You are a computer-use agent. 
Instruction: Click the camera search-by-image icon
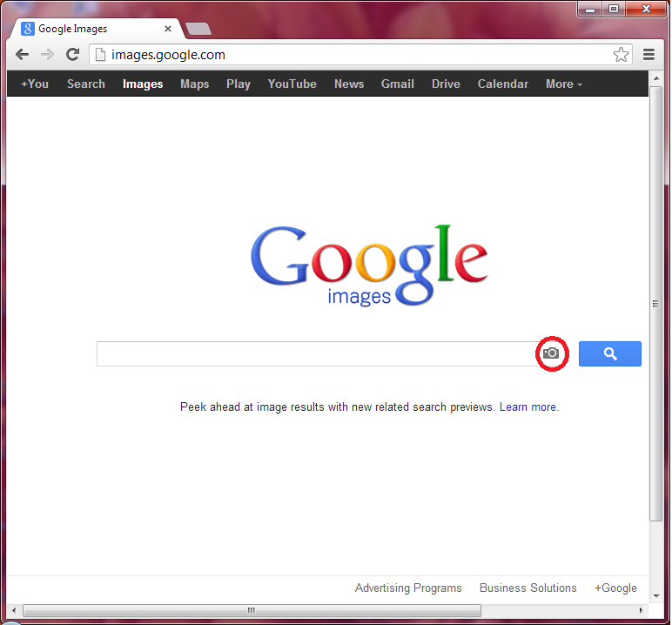(x=551, y=353)
